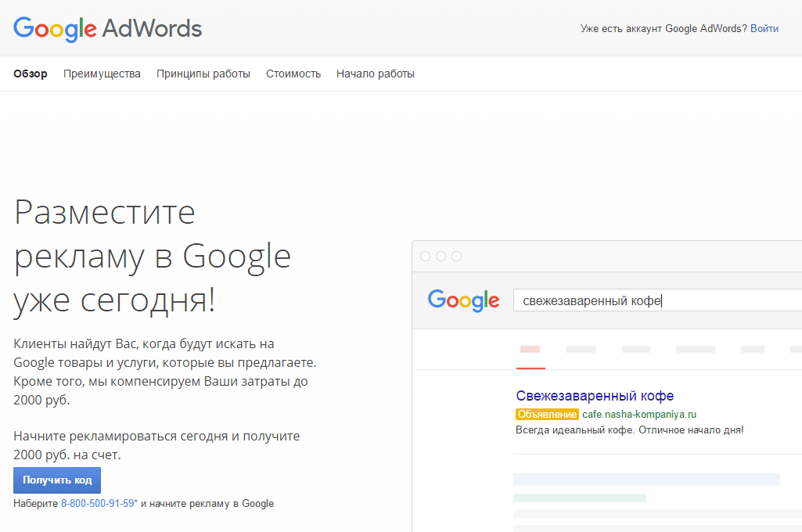Click the first circle in mock browser window
The width and height of the screenshot is (802, 532).
point(426,257)
